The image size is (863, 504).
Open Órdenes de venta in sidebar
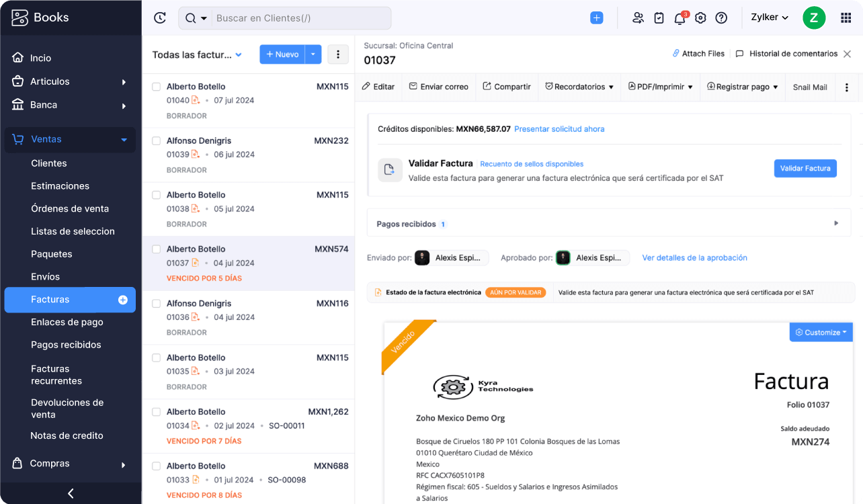pos(70,209)
